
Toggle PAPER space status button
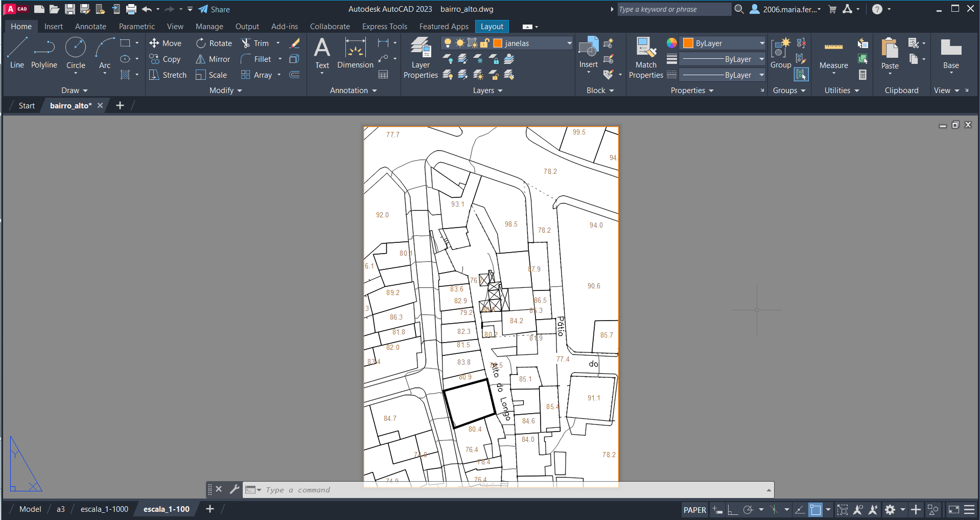[x=694, y=510]
